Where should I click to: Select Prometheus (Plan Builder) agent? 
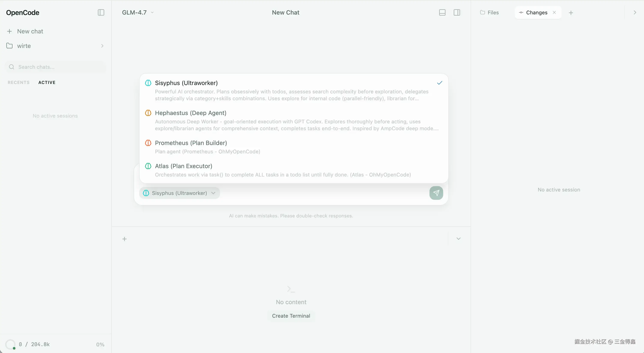pos(191,143)
